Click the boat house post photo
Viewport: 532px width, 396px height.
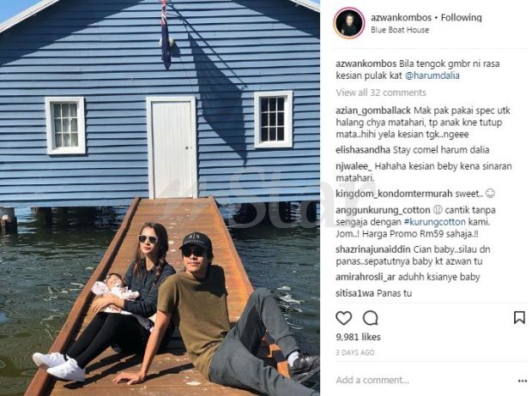tap(160, 198)
